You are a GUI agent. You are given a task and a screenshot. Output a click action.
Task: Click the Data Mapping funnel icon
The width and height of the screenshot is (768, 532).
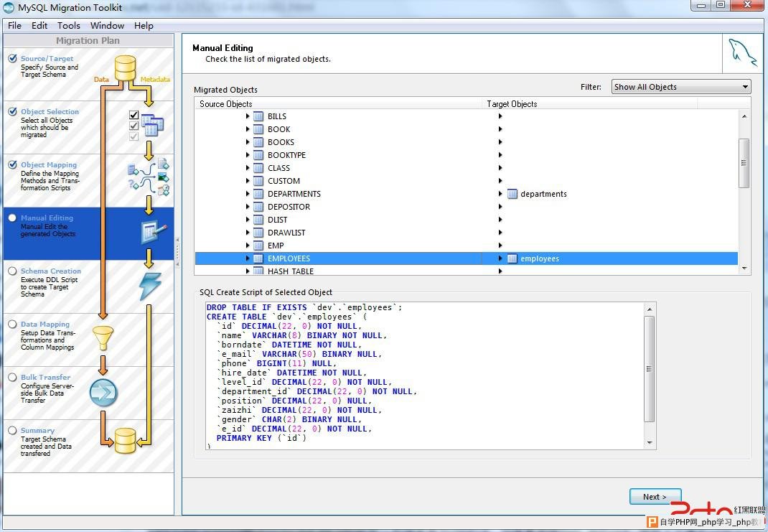click(103, 338)
